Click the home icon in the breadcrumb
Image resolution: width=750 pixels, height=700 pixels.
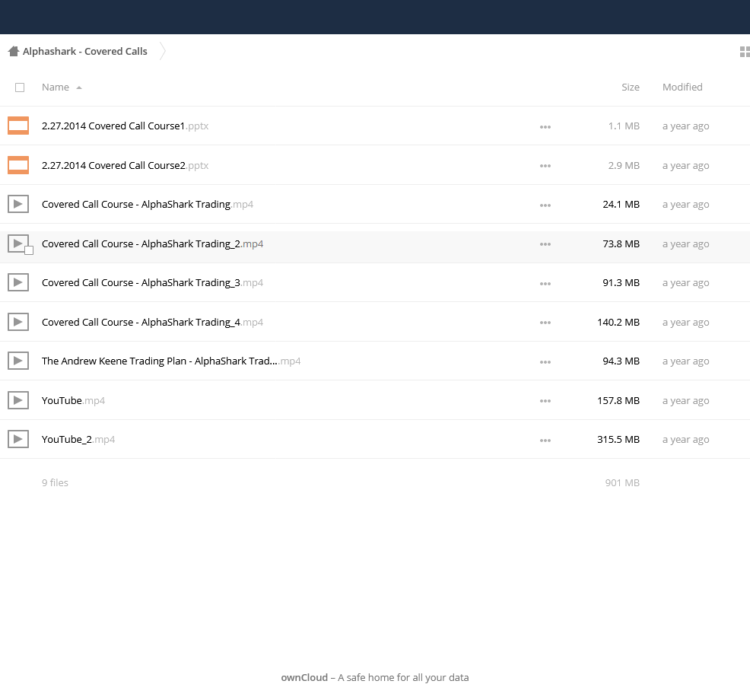[x=14, y=51]
